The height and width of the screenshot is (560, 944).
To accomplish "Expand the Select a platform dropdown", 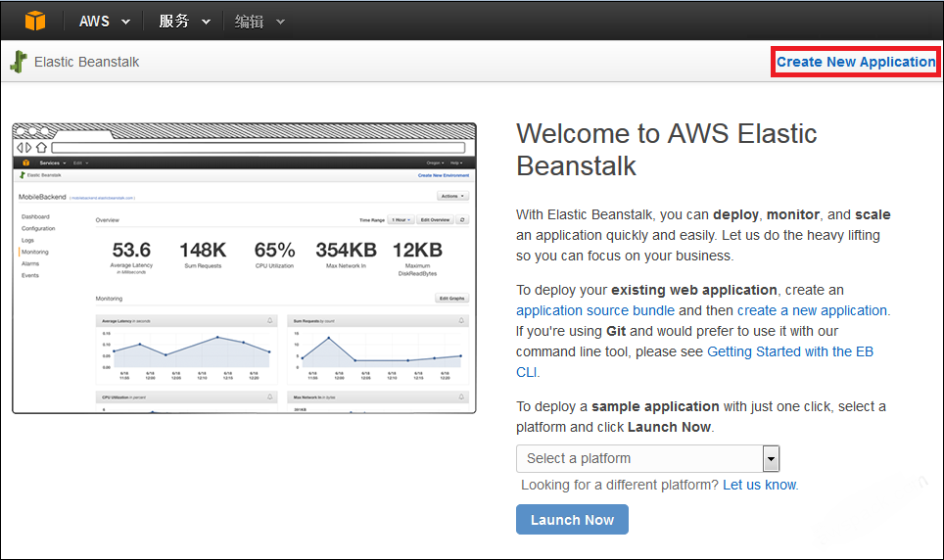I will (x=648, y=459).
